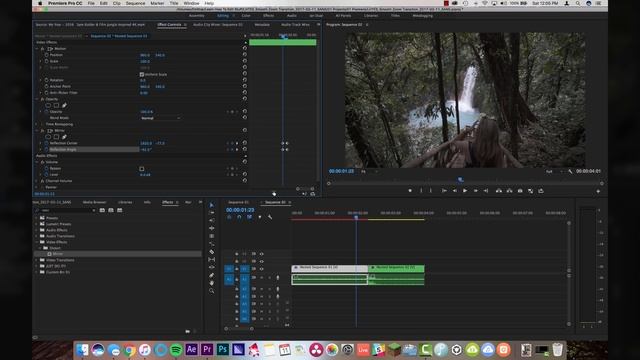The width and height of the screenshot is (640, 360).
Task: Click Export Frame camera icon
Action: pos(520,191)
